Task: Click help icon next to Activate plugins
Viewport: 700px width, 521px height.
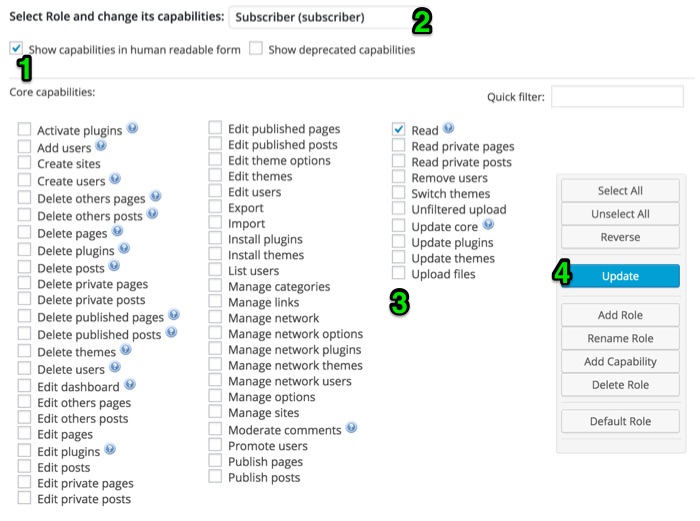Action: (x=132, y=128)
